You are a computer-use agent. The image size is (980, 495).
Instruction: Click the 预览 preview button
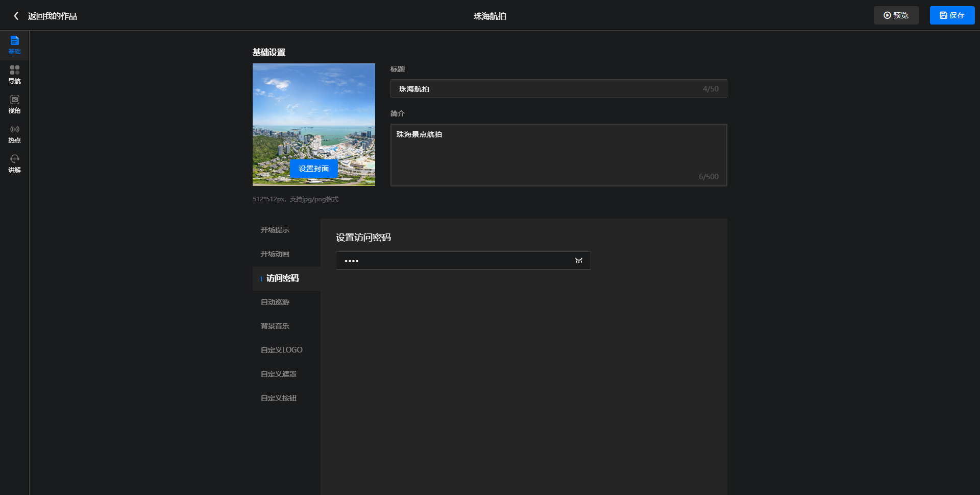(896, 15)
